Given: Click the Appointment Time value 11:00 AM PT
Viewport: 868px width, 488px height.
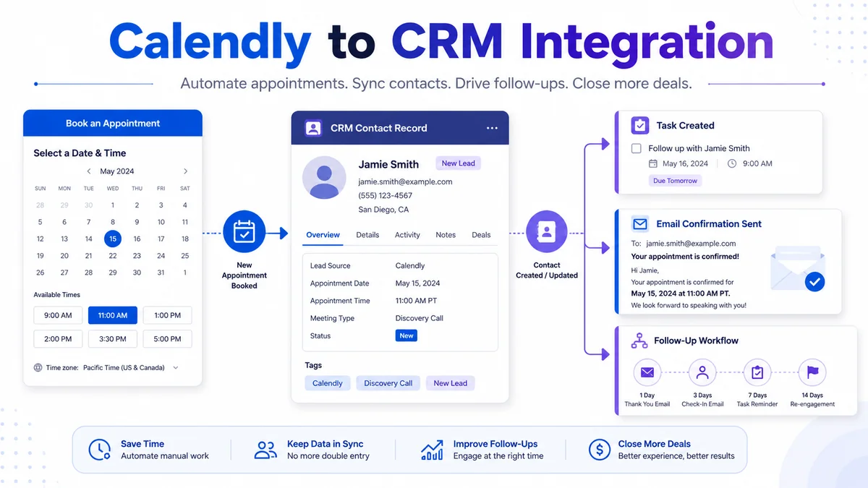Looking at the screenshot, I should [x=416, y=301].
